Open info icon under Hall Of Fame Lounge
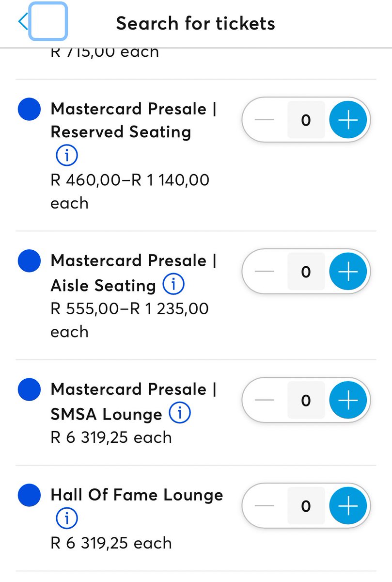The height and width of the screenshot is (582, 392). 67,519
